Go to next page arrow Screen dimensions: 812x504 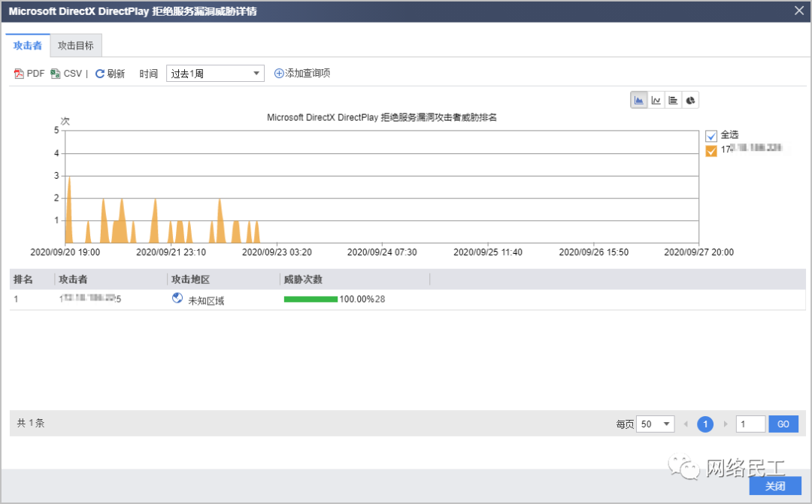point(725,424)
